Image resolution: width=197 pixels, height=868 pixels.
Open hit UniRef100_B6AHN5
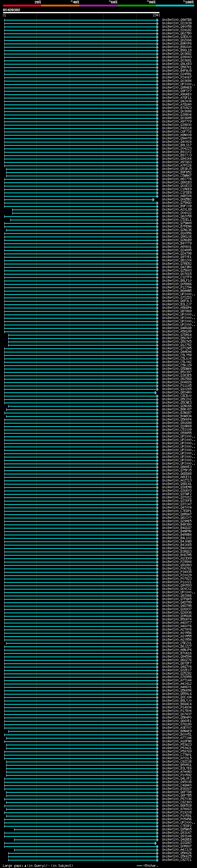(x=177, y=290)
